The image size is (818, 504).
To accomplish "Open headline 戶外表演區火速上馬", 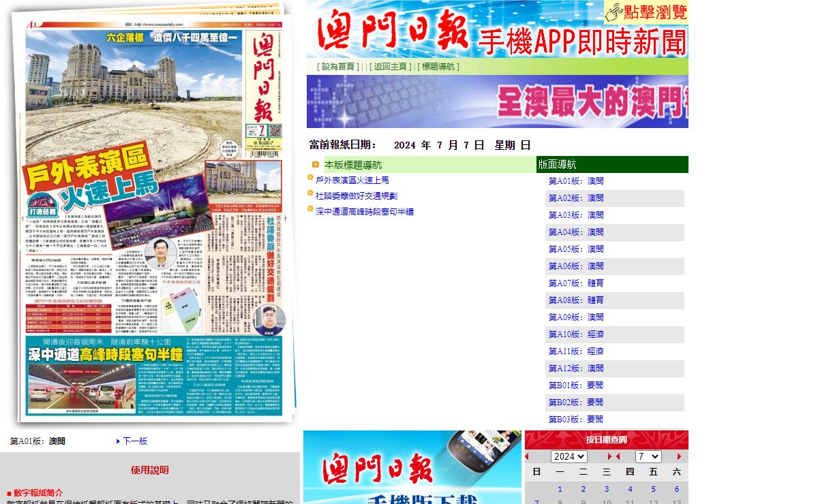I will (352, 180).
